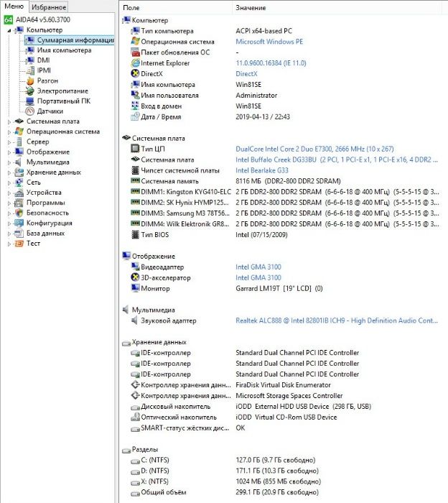Expand the Хранение данных tree node

click(x=9, y=173)
